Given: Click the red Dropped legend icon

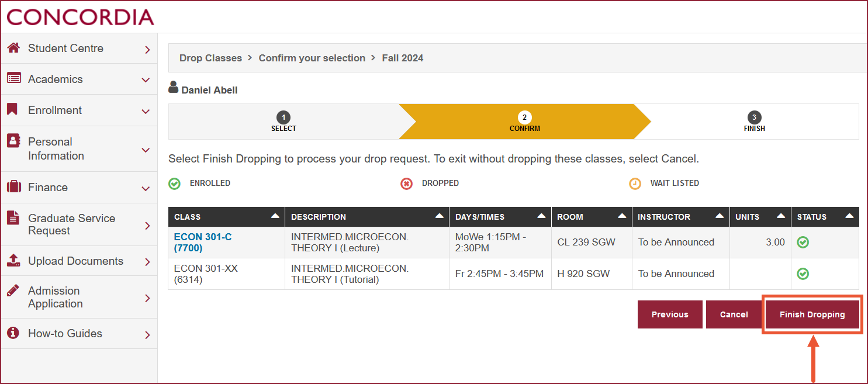Looking at the screenshot, I should coord(406,184).
